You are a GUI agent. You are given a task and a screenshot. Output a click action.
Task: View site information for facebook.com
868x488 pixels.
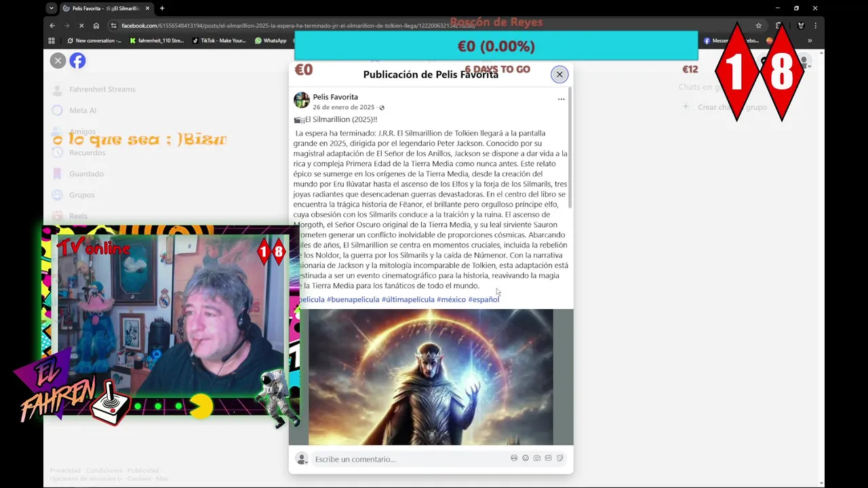point(114,26)
